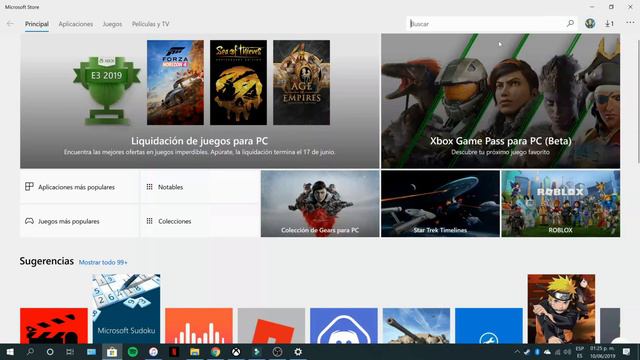Open the Principal tab
640x360 pixels.
tap(37, 24)
